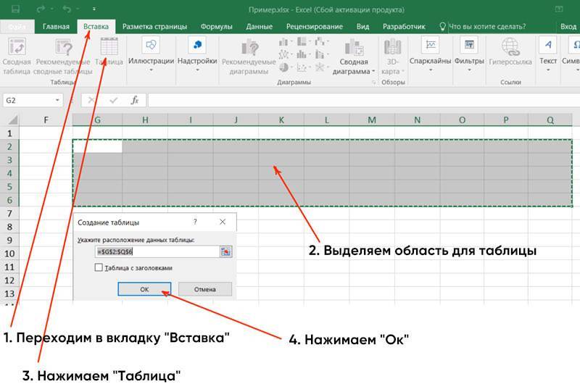Switch to the Формулы tab
The height and width of the screenshot is (392, 580).
pyautogui.click(x=216, y=27)
